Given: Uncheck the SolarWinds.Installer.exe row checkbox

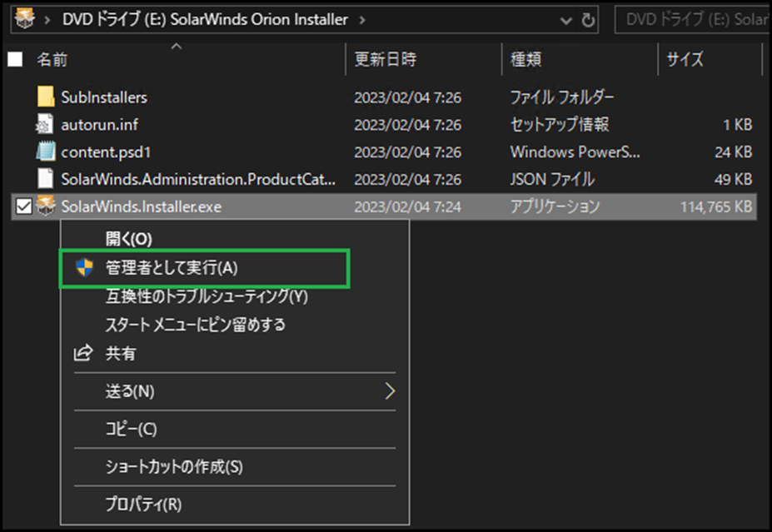Looking at the screenshot, I should [23, 206].
